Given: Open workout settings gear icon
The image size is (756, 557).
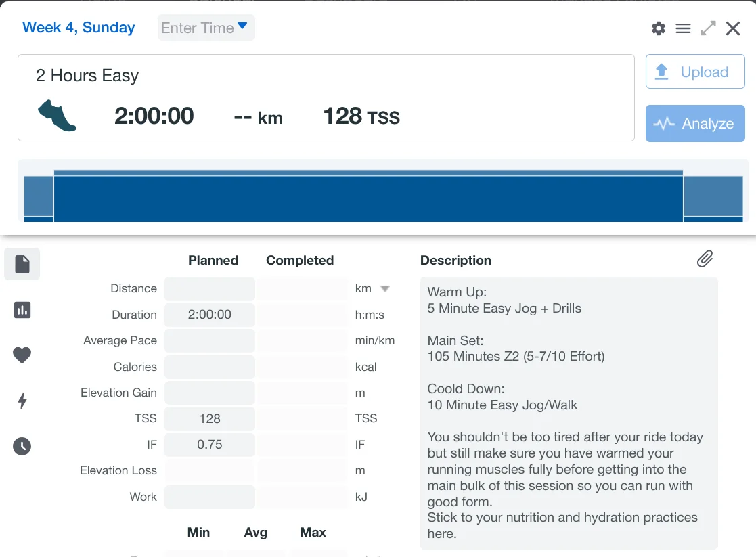Looking at the screenshot, I should (658, 28).
